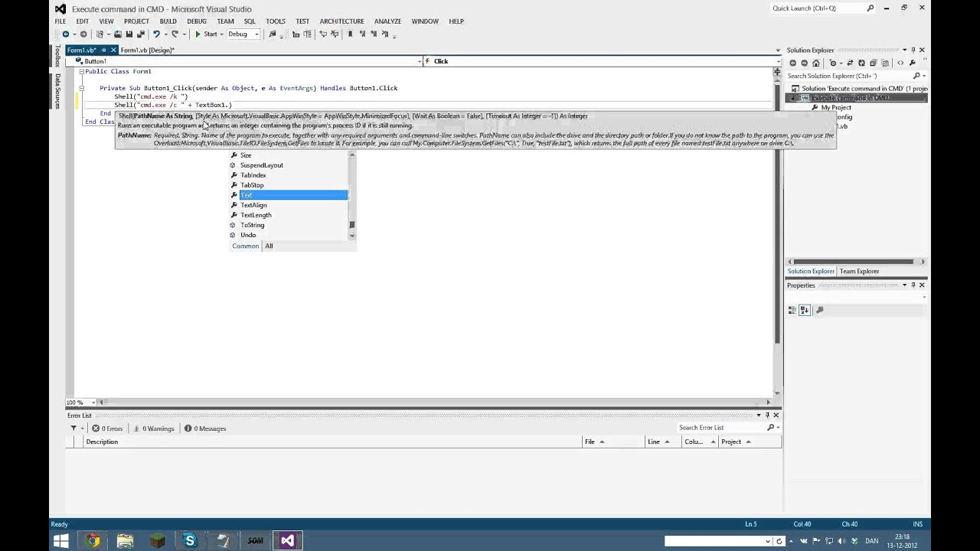Undo the last edit

[x=156, y=34]
